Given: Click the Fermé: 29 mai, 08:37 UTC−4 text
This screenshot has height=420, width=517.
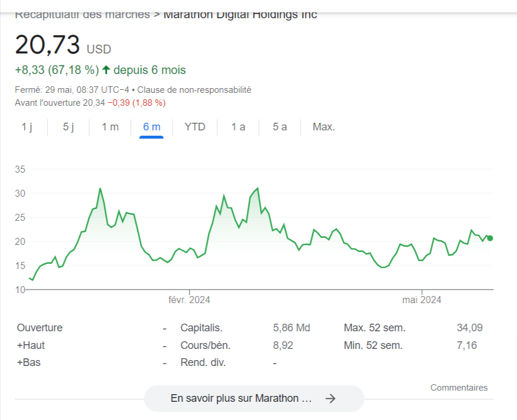Looking at the screenshot, I should pyautogui.click(x=72, y=90).
